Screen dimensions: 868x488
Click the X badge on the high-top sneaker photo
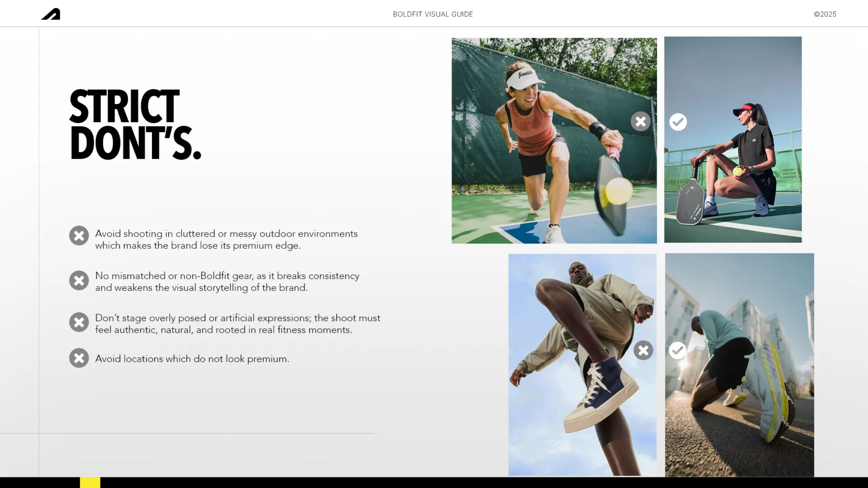643,350
